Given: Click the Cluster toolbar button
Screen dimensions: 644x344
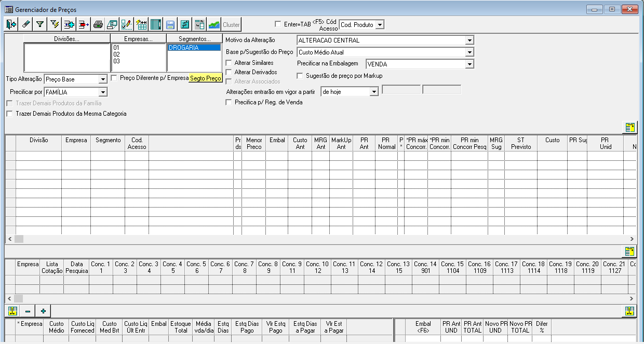Looking at the screenshot, I should point(231,24).
